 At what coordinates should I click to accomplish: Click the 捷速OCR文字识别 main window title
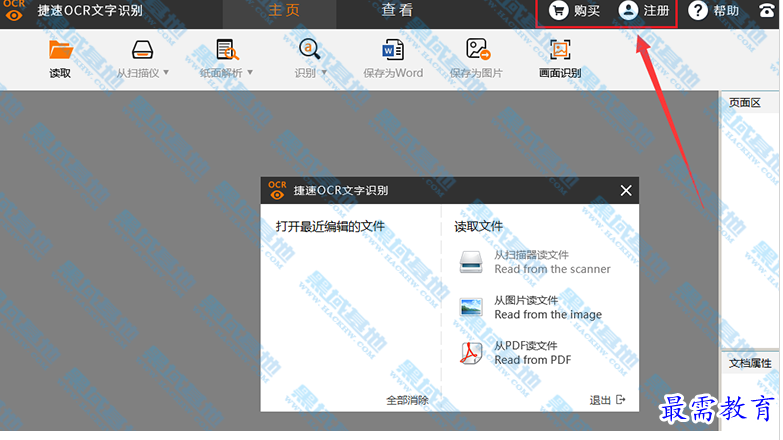click(x=90, y=10)
